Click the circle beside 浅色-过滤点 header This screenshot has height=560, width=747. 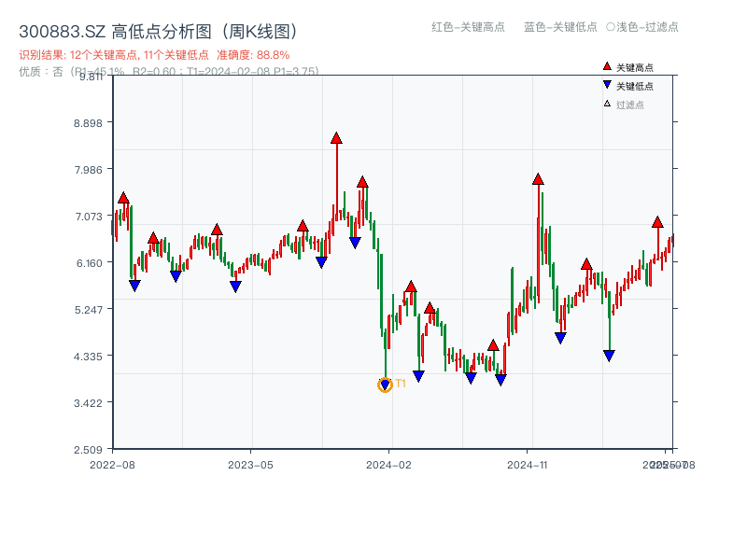pyautogui.click(x=610, y=27)
